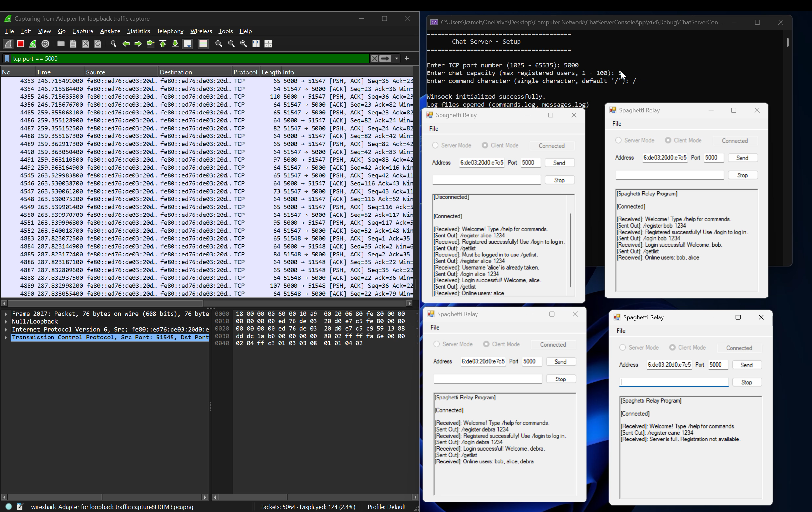Click Stop in debra's Spaghetti Relay window
This screenshot has width=812, height=512.
click(x=561, y=379)
